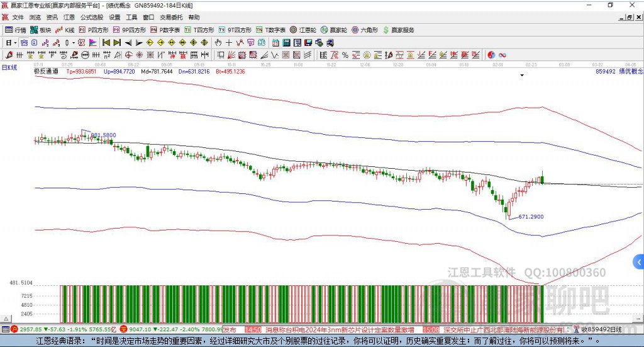Open the 交易委托 menu
The height and width of the screenshot is (347, 644).
pyautogui.click(x=171, y=18)
